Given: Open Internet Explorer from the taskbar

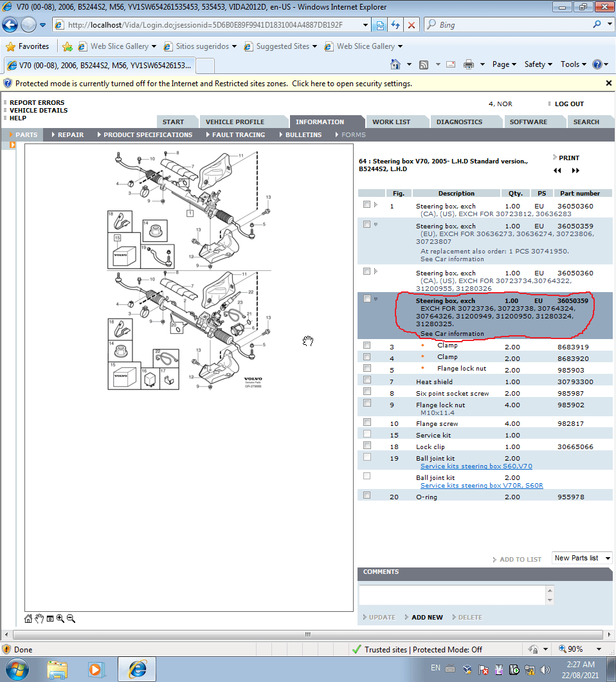Looking at the screenshot, I should [x=138, y=668].
